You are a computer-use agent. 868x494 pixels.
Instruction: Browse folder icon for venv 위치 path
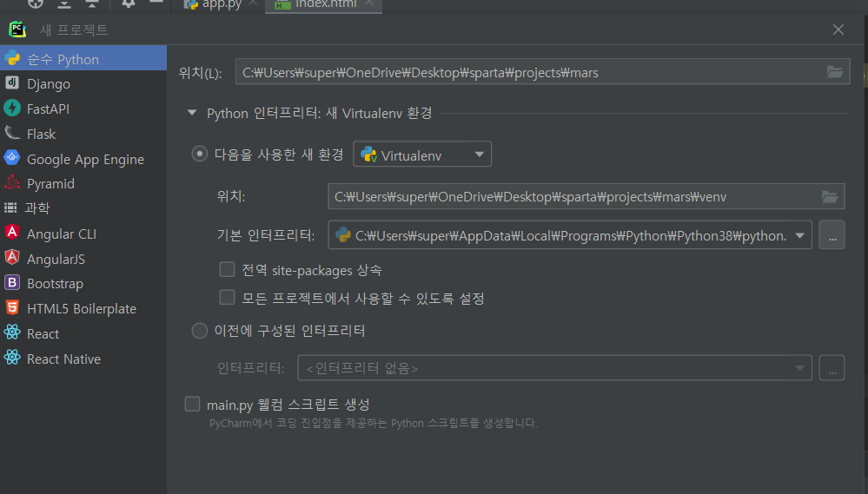[x=829, y=196]
